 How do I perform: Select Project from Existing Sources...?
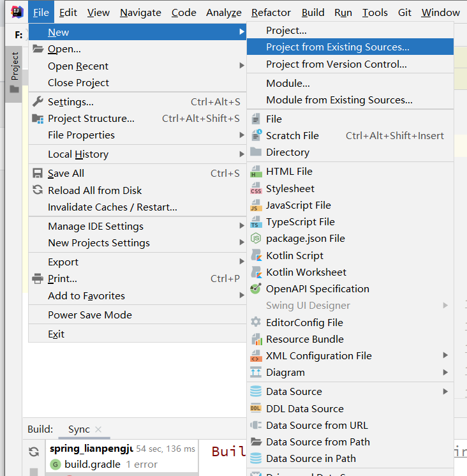(x=350, y=47)
